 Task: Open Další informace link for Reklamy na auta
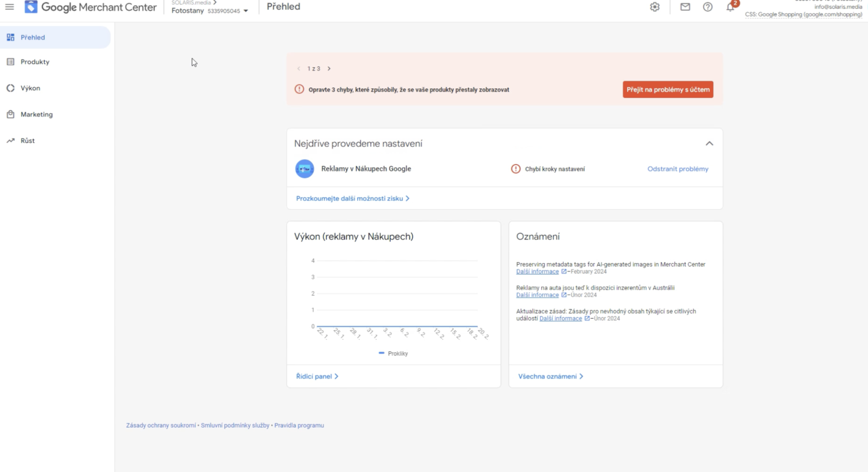click(x=538, y=295)
